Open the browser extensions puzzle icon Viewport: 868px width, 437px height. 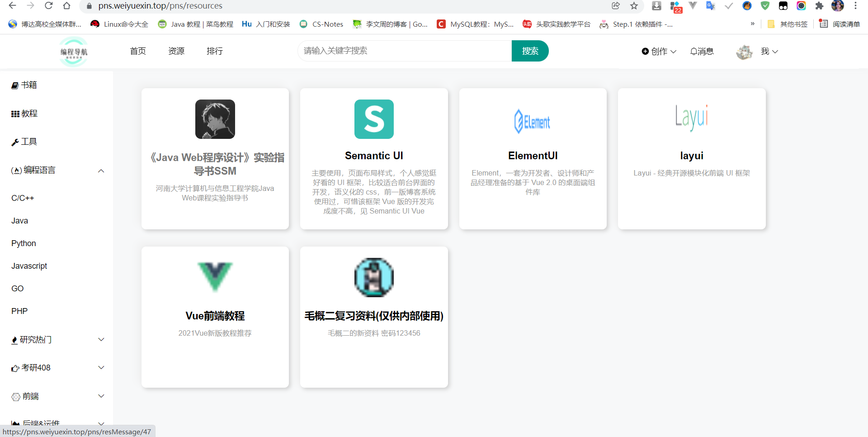(819, 5)
